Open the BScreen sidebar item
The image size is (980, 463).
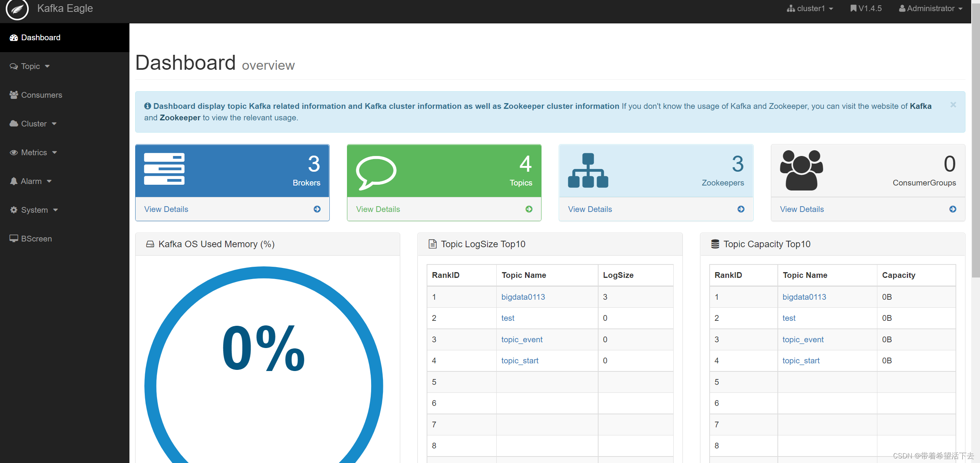pyautogui.click(x=36, y=239)
